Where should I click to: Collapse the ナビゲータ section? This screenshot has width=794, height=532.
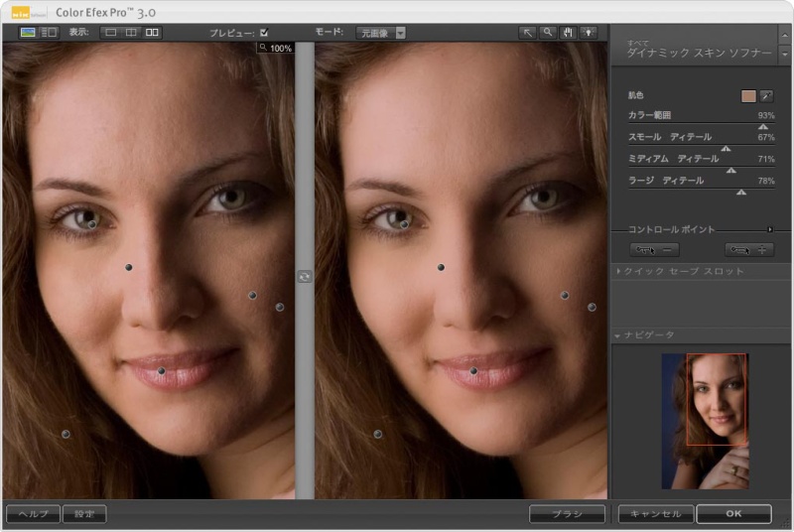pos(617,335)
